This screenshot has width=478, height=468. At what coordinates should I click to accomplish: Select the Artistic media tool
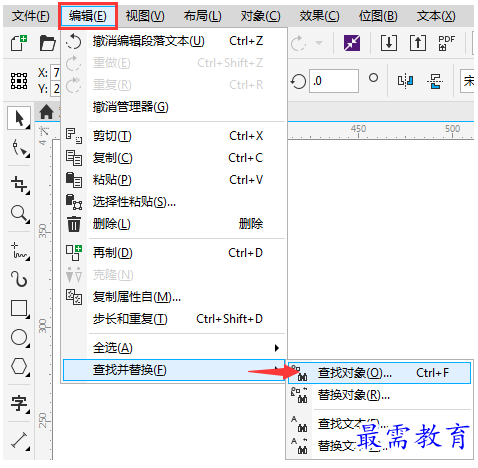[20, 279]
